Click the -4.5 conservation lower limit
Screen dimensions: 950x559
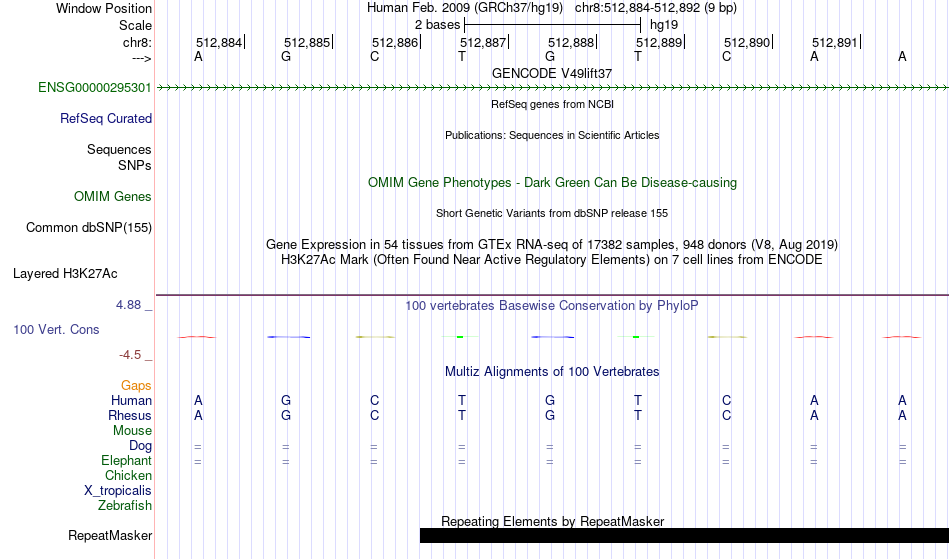[x=130, y=355]
